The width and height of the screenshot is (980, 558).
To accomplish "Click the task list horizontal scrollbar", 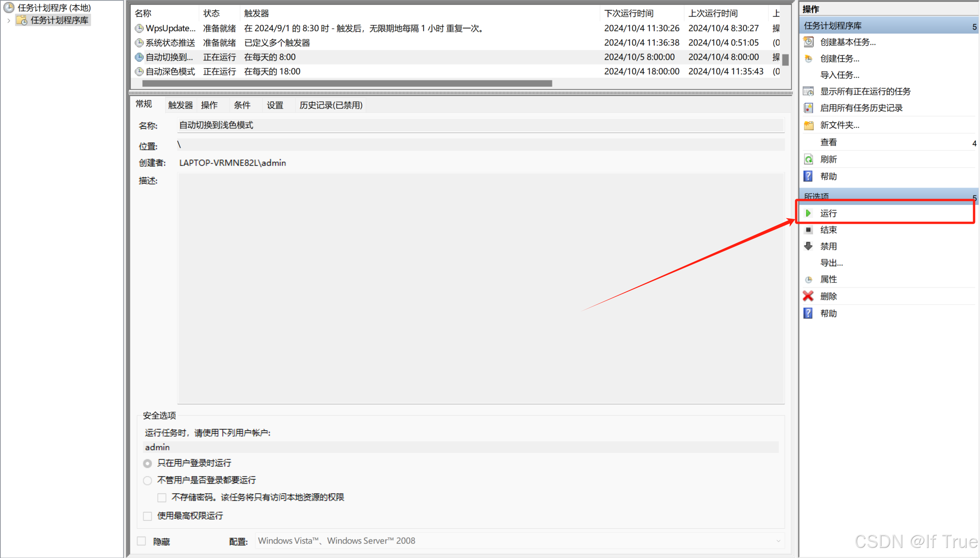I will tap(347, 84).
